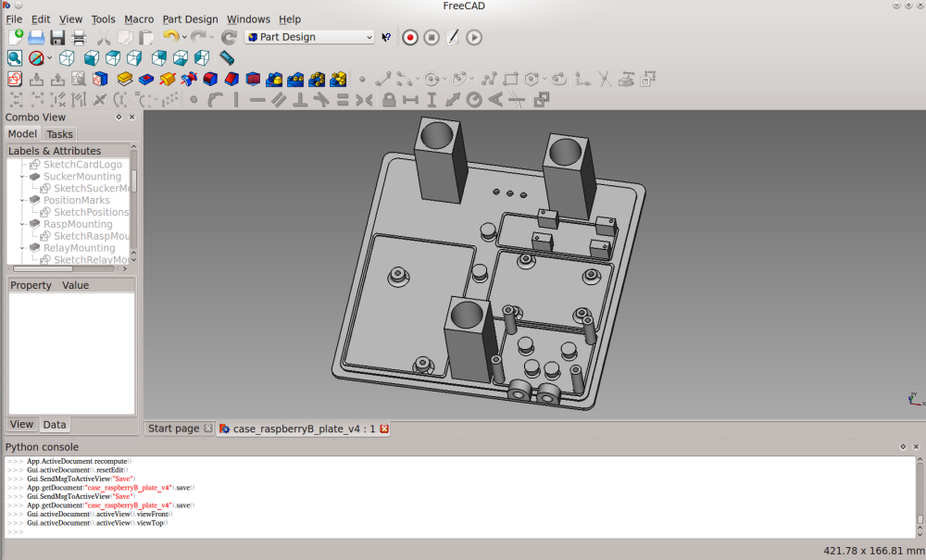926x560 pixels.
Task: Switch to the Tasks tab
Action: tap(59, 134)
